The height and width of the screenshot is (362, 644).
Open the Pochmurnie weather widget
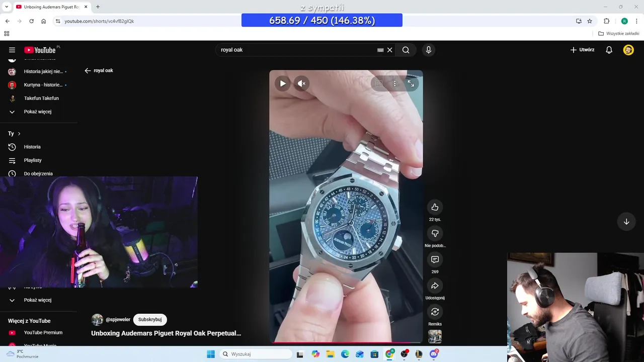22,354
